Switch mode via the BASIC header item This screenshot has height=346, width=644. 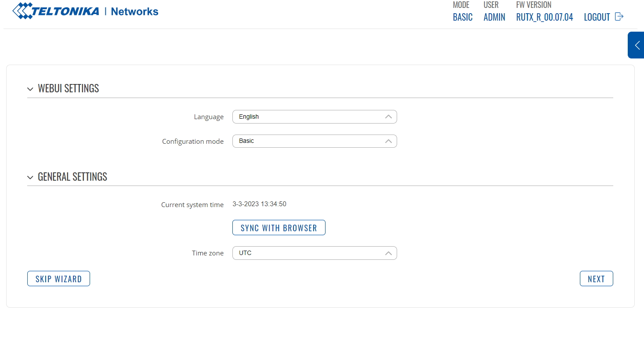tap(463, 17)
